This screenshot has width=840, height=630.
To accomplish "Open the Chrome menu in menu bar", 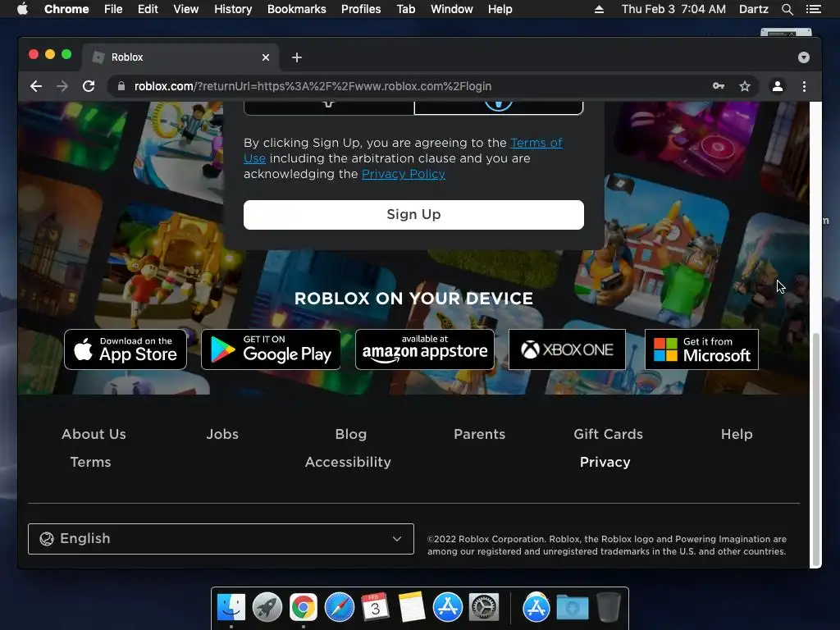I will (66, 9).
